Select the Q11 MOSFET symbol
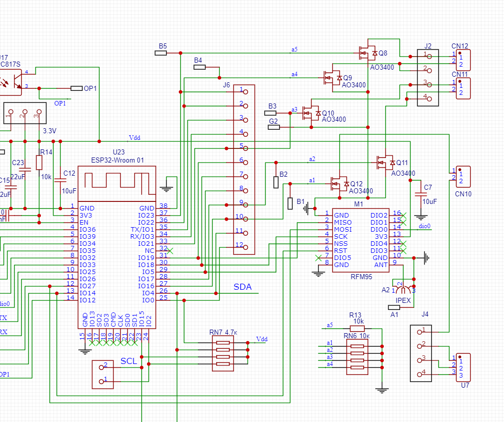This screenshot has width=504, height=422. (385, 163)
